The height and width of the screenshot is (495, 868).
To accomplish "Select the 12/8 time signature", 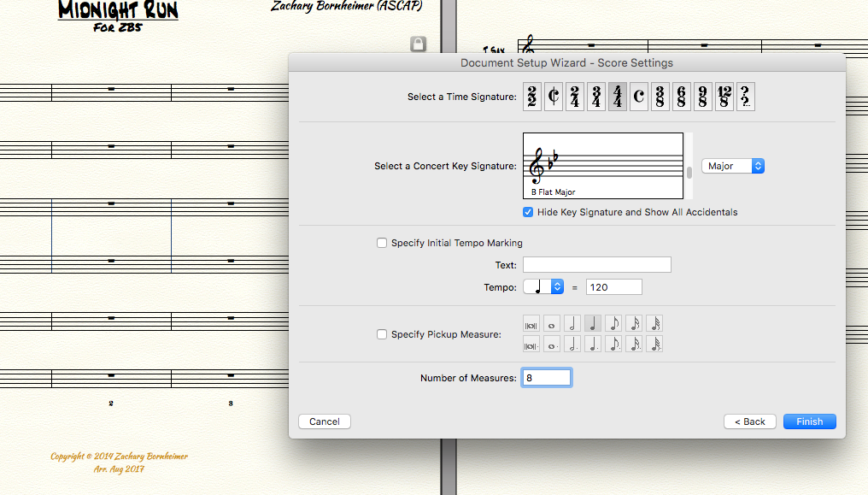I will coord(724,97).
